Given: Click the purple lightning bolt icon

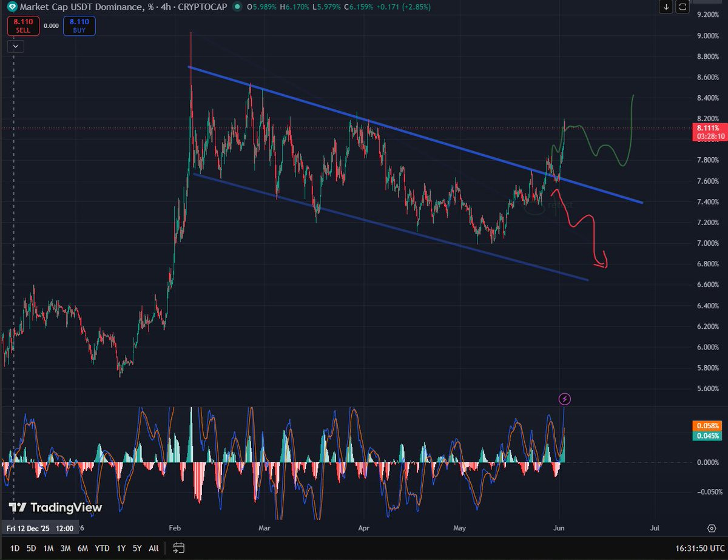Looking at the screenshot, I should [x=565, y=399].
